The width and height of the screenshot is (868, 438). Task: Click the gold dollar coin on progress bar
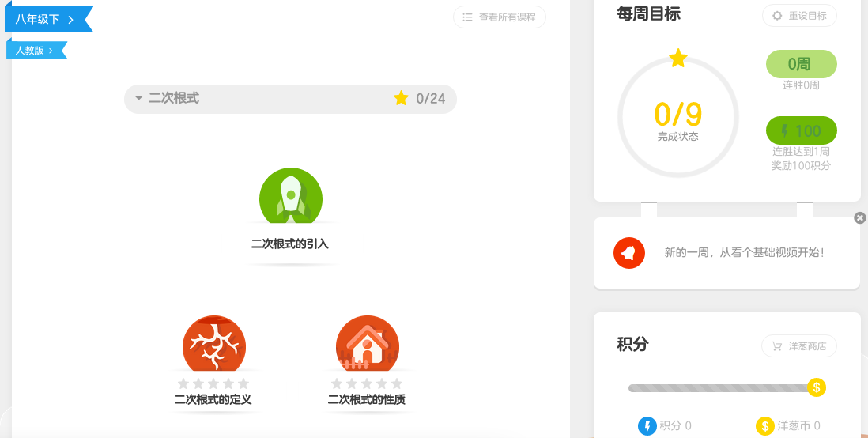(817, 387)
